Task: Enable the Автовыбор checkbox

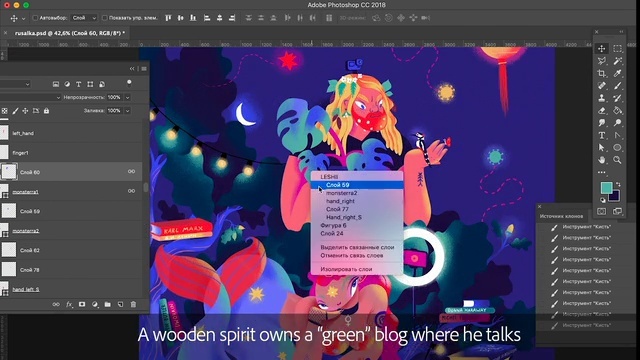Action: [x=35, y=18]
